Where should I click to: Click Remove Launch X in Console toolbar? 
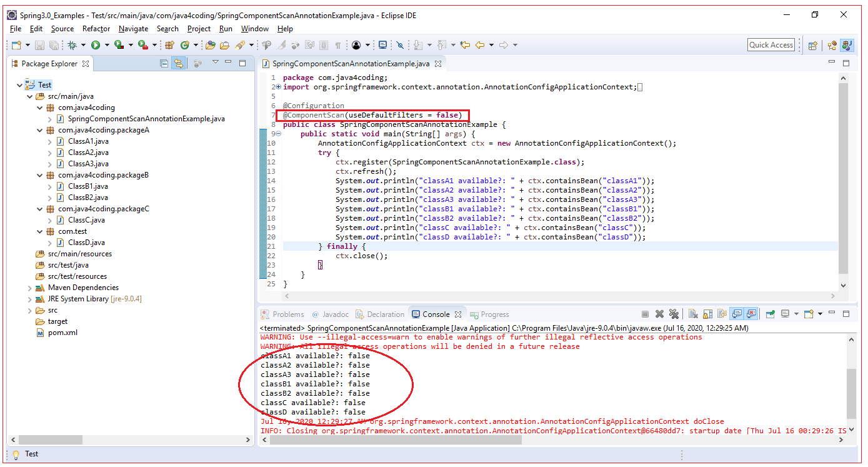tap(659, 314)
